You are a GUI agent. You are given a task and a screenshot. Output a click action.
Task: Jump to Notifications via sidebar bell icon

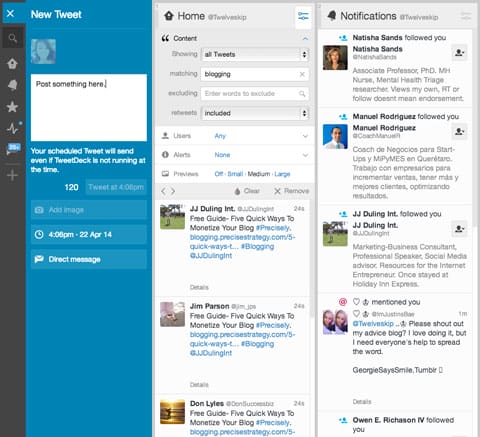(x=12, y=85)
